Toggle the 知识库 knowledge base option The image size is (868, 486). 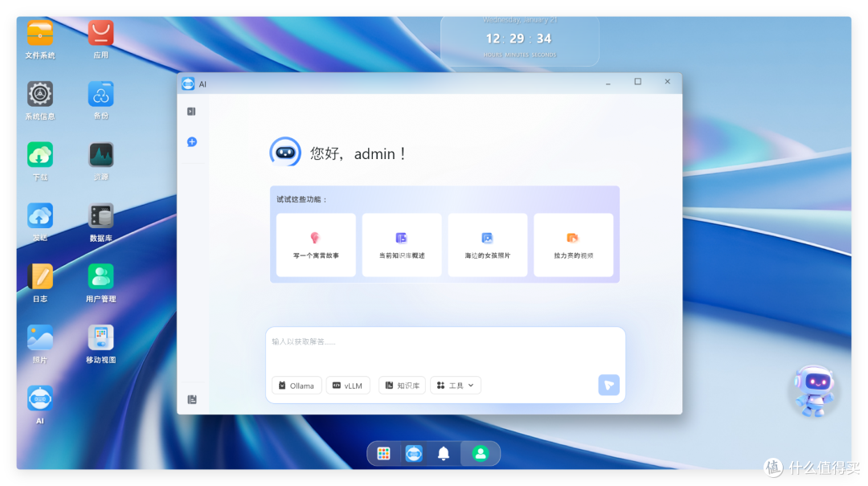point(402,386)
